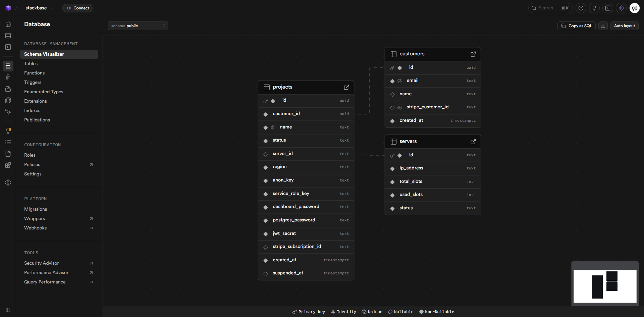Click the download schema icon button
This screenshot has height=317, width=644.
603,26
